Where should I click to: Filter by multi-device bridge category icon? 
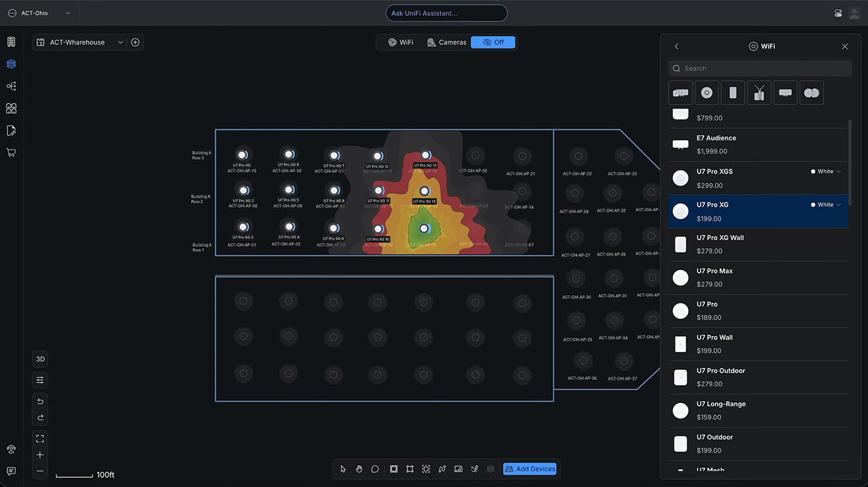tap(681, 93)
